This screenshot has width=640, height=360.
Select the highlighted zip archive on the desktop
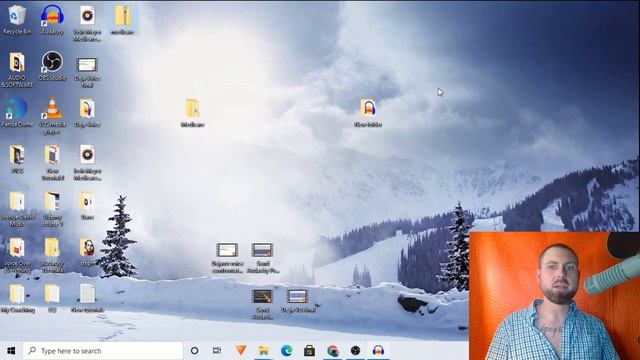click(x=122, y=19)
